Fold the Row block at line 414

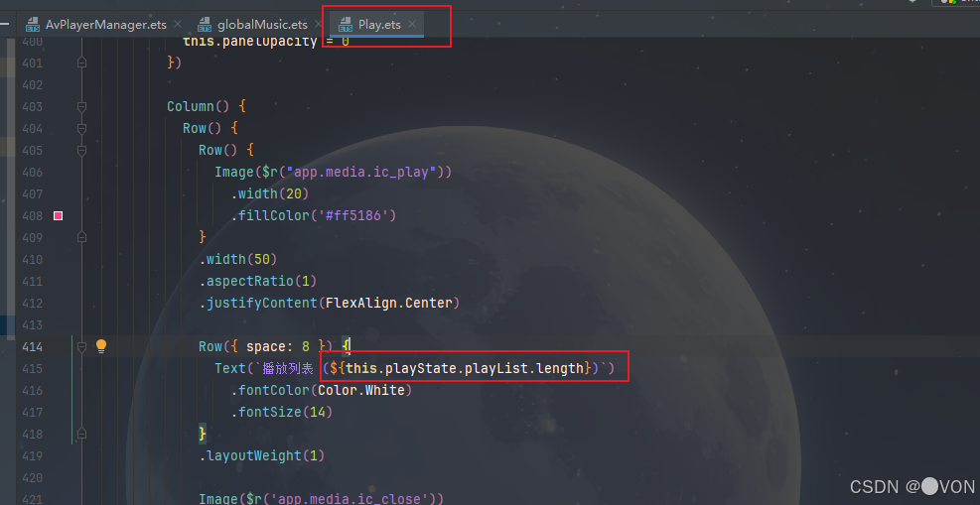(x=81, y=346)
